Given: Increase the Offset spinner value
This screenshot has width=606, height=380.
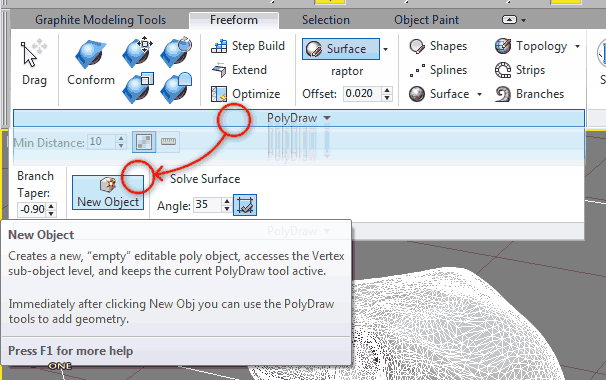Looking at the screenshot, I should pyautogui.click(x=387, y=90).
